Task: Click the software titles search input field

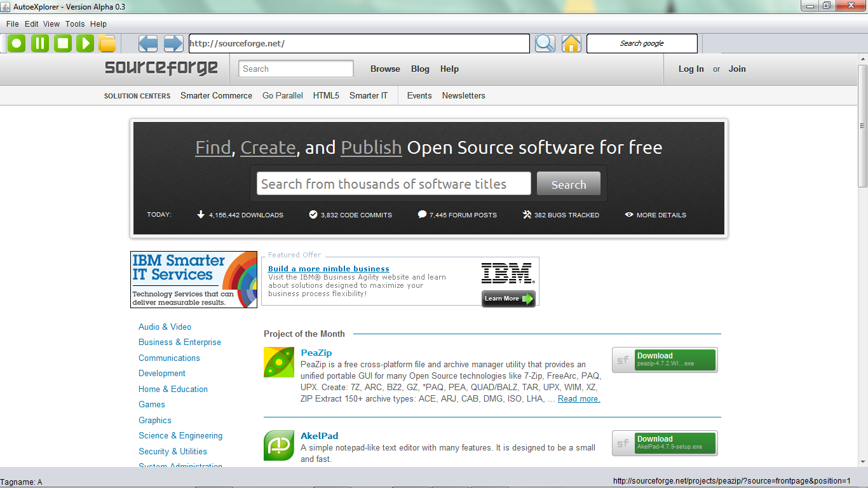Action: [393, 183]
